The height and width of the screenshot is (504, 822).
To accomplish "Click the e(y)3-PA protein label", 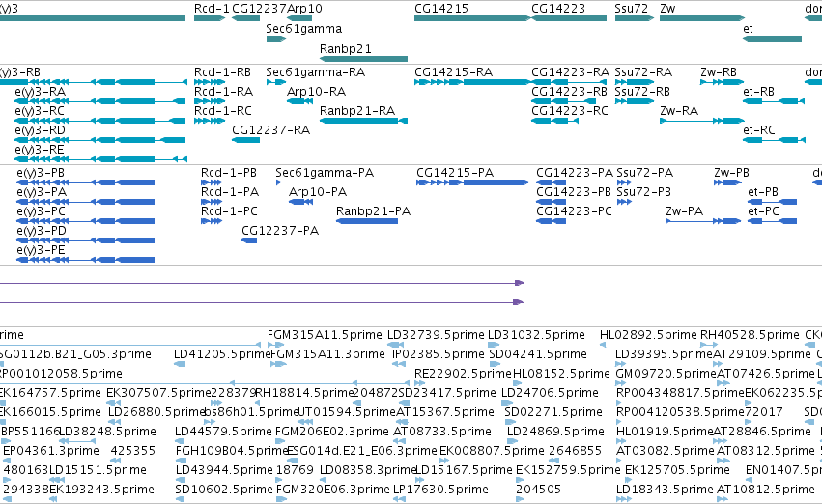I will [x=42, y=192].
